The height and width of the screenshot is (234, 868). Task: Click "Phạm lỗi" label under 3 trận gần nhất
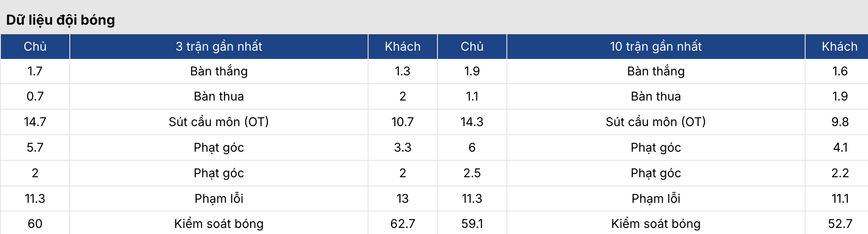click(219, 198)
